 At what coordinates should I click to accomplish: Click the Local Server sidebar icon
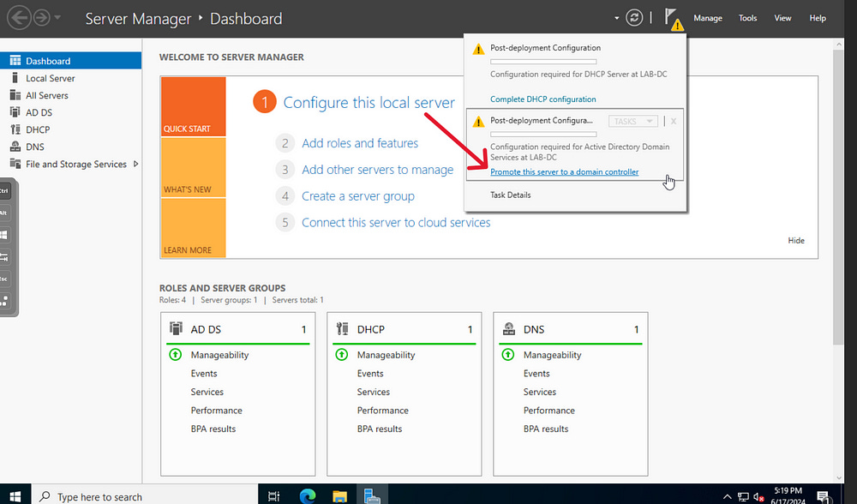pos(15,78)
